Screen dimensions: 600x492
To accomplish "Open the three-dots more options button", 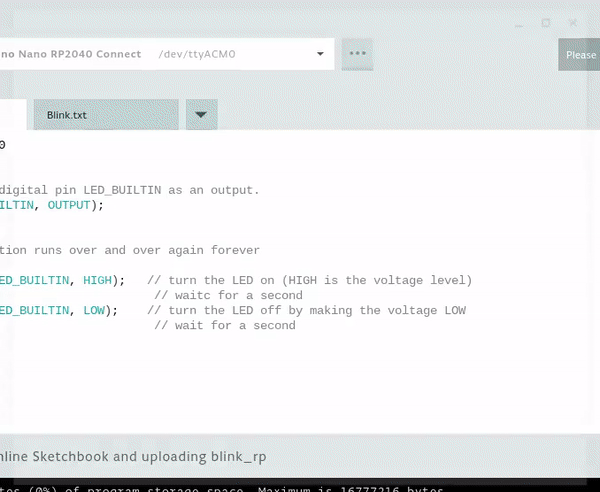I will click(x=357, y=54).
